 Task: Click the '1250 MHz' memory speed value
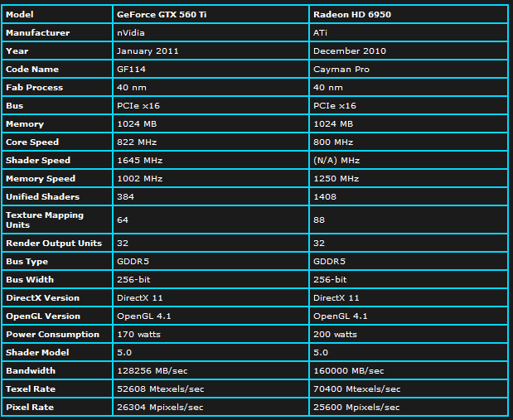336,179
